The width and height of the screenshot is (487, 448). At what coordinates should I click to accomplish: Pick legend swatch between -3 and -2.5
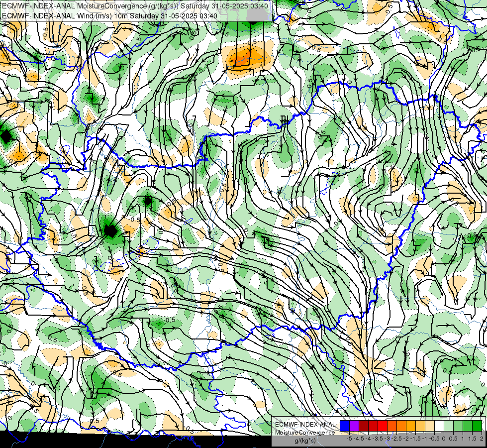click(392, 426)
